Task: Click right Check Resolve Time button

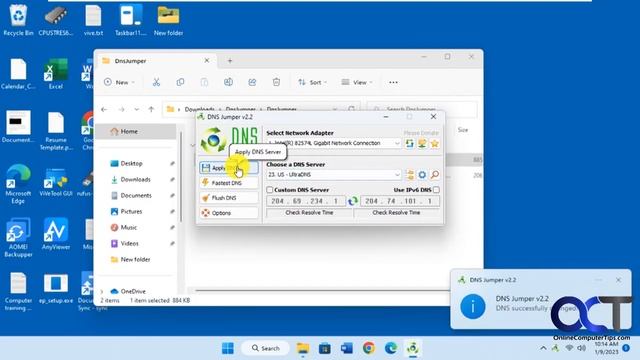Action: click(396, 213)
